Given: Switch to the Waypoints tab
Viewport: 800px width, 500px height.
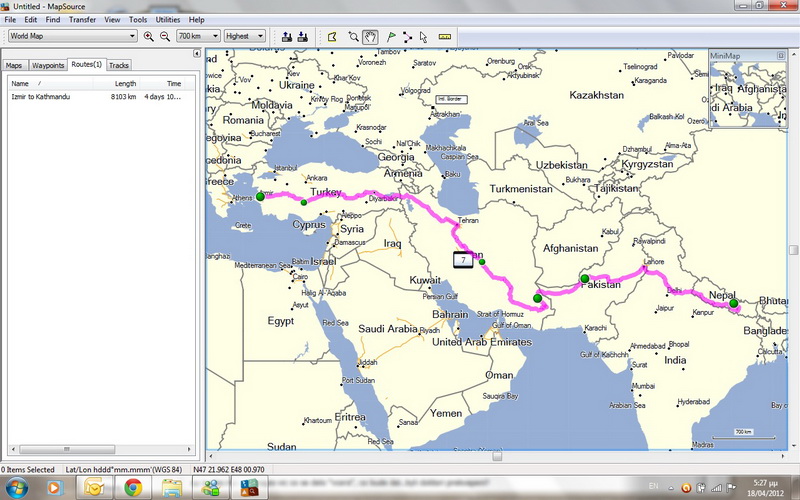Looking at the screenshot, I should (x=47, y=65).
